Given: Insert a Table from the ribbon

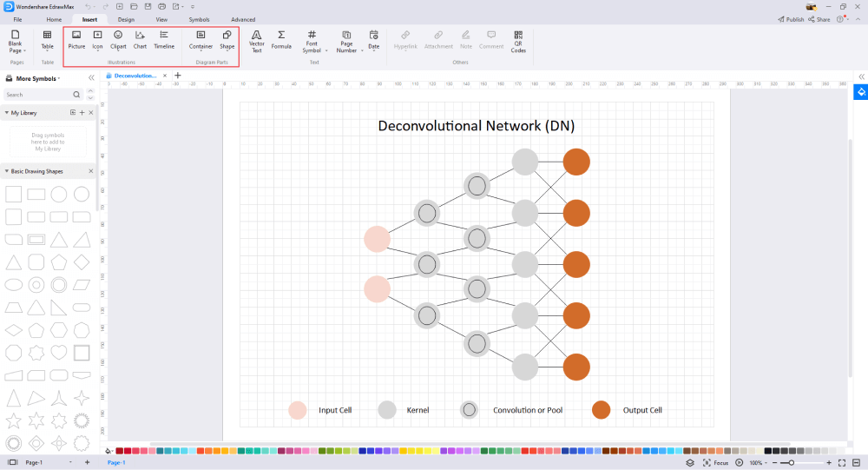Looking at the screenshot, I should tap(48, 40).
